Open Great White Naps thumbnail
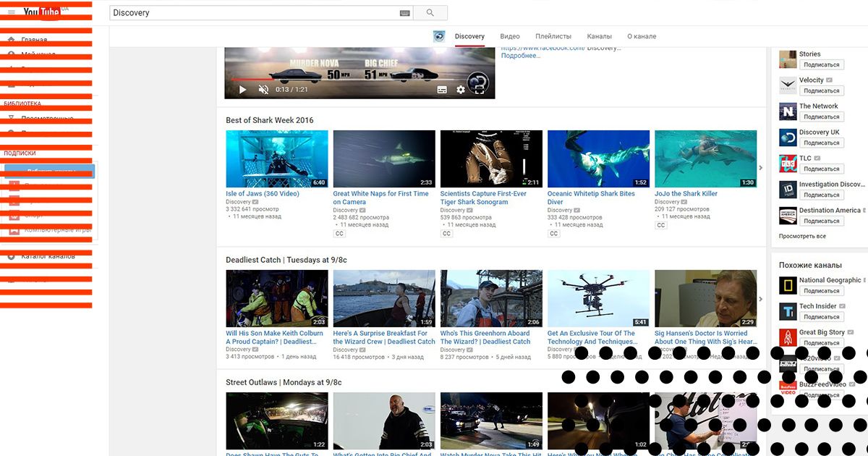Image resolution: width=868 pixels, height=456 pixels. click(384, 159)
